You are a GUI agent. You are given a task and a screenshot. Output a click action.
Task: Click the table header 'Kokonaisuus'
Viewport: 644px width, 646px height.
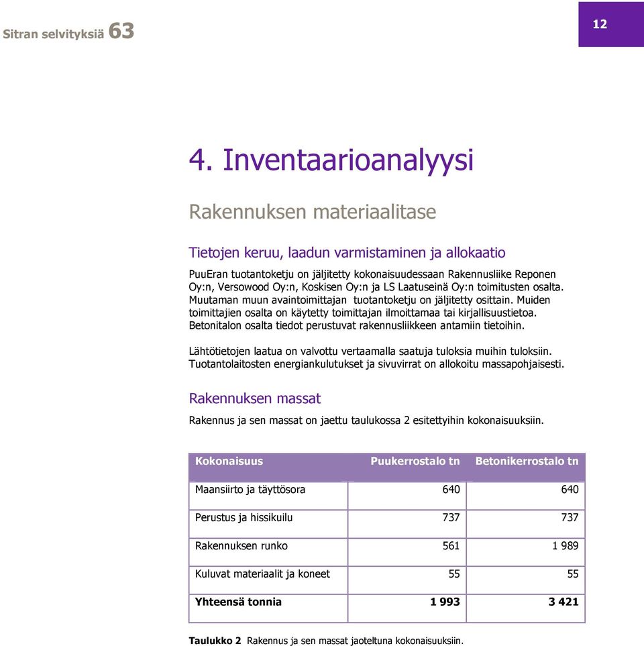tap(229, 461)
